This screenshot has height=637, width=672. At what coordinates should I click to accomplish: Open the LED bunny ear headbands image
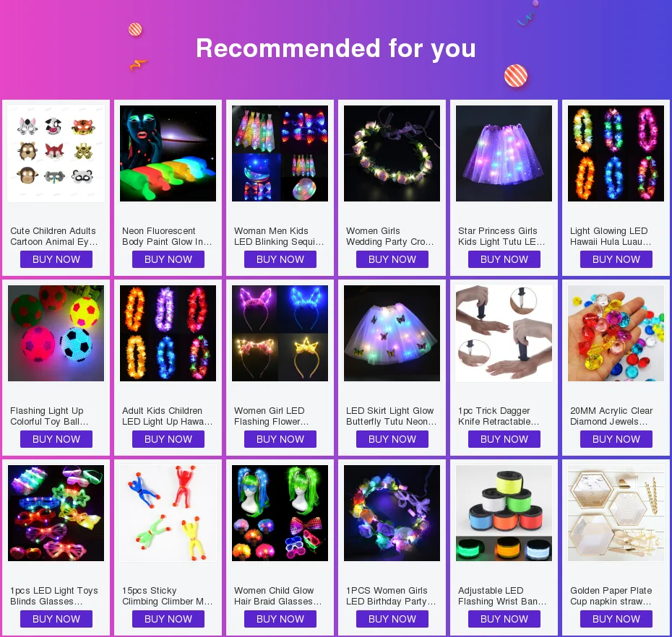[x=280, y=333]
